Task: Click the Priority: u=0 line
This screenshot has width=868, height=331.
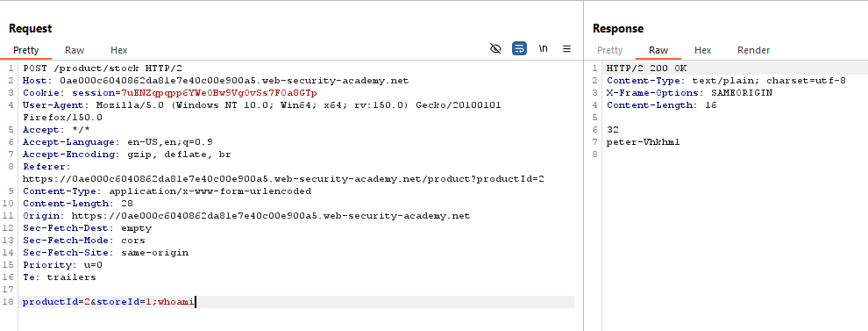Action: (x=62, y=265)
